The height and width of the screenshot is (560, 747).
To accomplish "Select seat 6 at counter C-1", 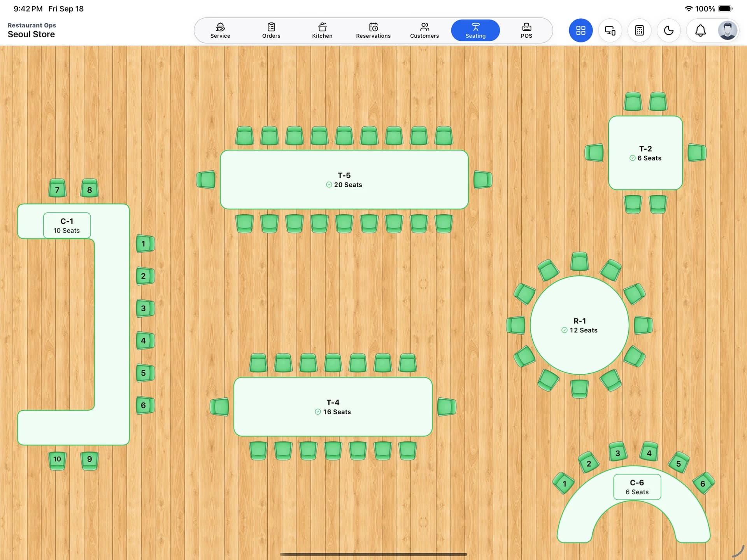I will point(145,405).
